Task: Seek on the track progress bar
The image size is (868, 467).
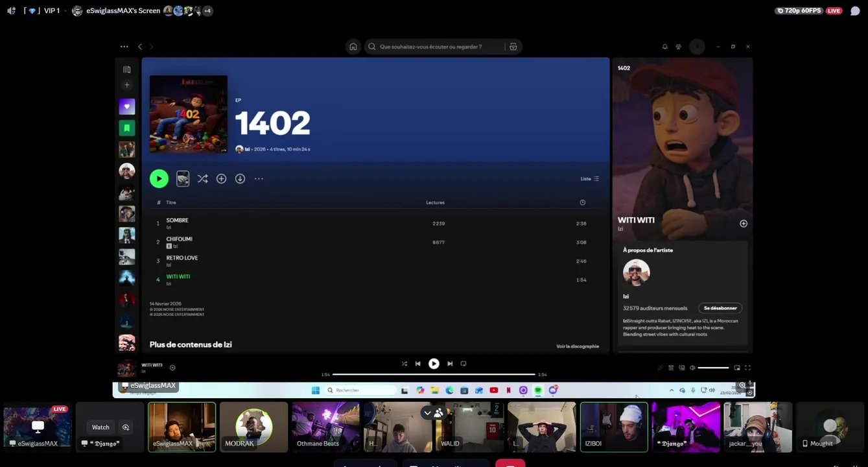Action: 434,374
